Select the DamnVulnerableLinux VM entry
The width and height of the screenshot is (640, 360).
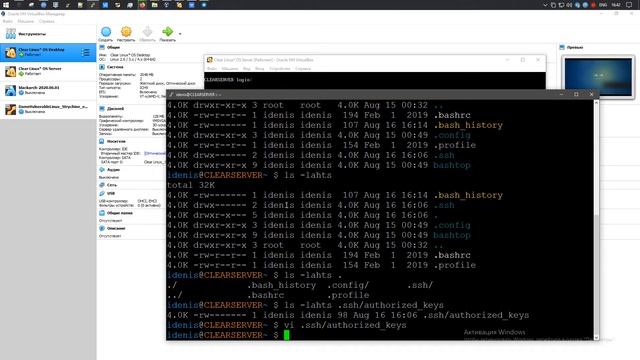click(x=48, y=109)
